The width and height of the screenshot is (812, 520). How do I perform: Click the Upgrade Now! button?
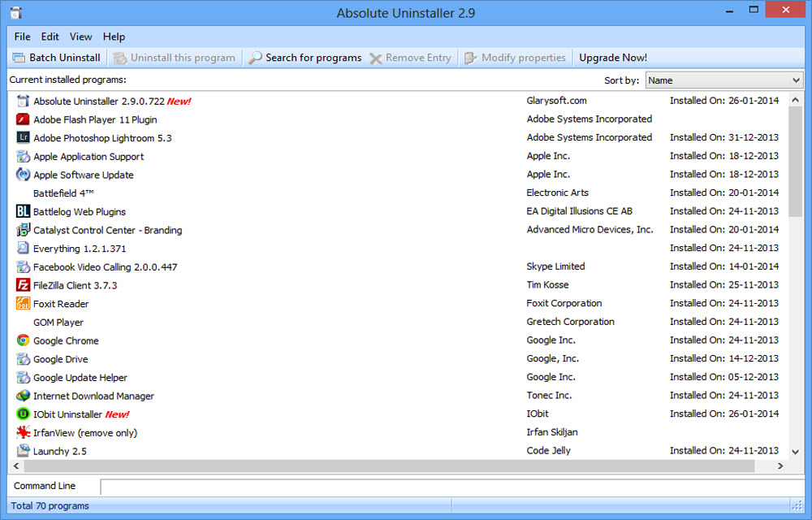coord(613,58)
